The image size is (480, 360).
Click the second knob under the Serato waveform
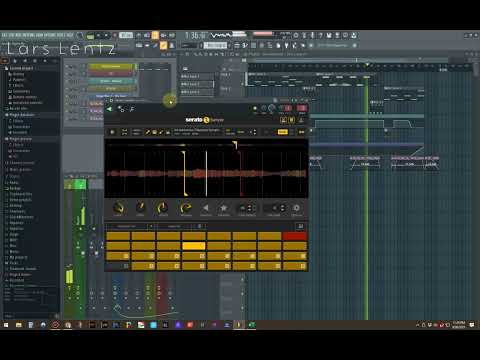[x=141, y=207]
